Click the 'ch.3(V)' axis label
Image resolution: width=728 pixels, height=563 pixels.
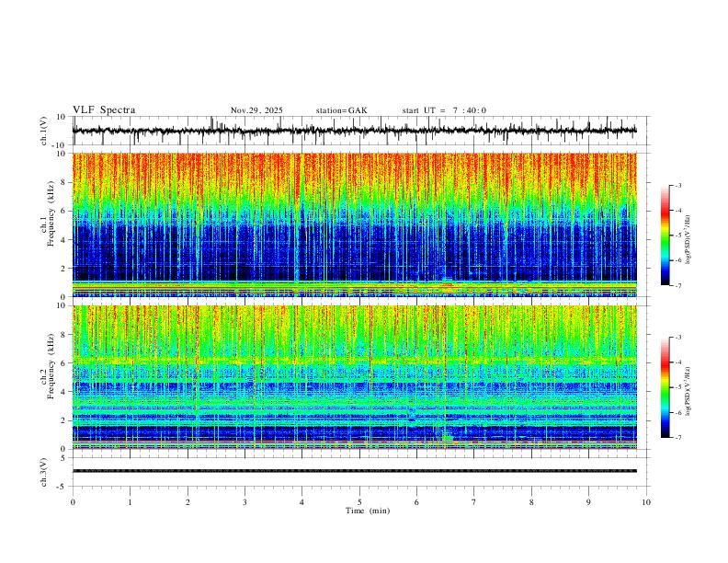click(44, 473)
